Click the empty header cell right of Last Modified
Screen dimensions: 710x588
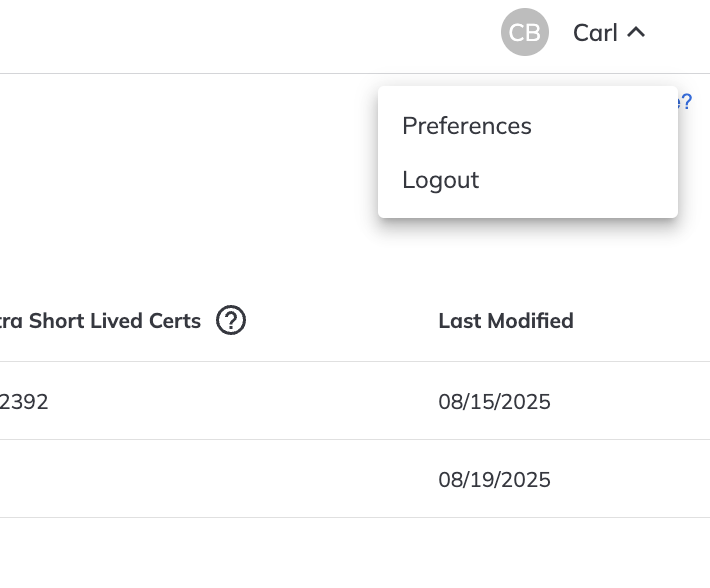pos(643,321)
